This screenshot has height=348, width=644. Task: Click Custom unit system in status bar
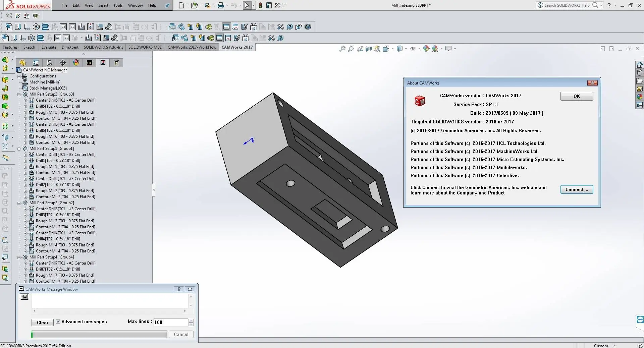coord(601,346)
